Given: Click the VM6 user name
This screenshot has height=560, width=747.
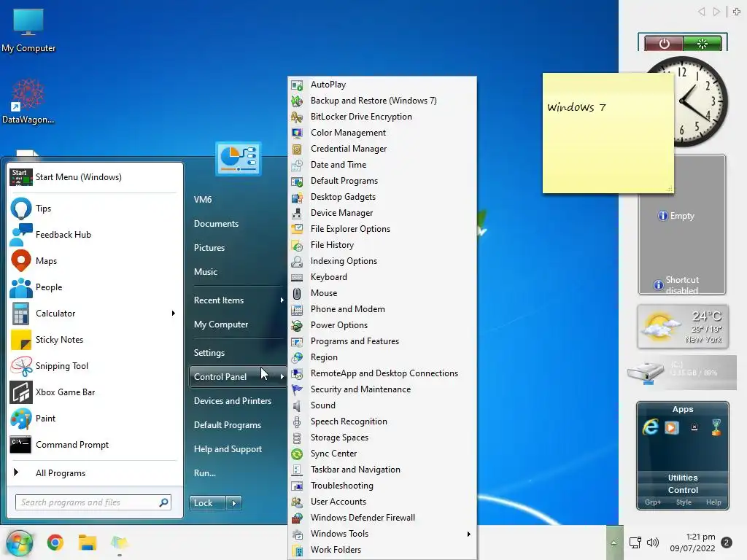Looking at the screenshot, I should click(203, 200).
